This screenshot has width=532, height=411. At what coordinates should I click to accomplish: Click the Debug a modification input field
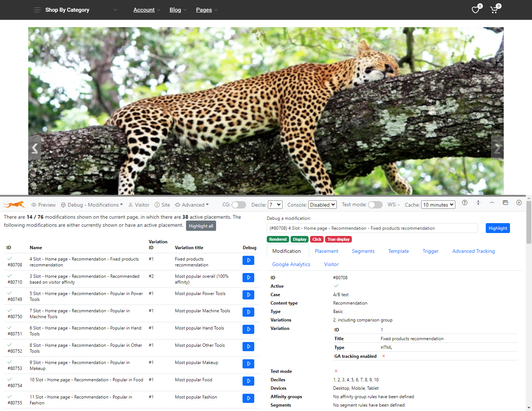[372, 228]
